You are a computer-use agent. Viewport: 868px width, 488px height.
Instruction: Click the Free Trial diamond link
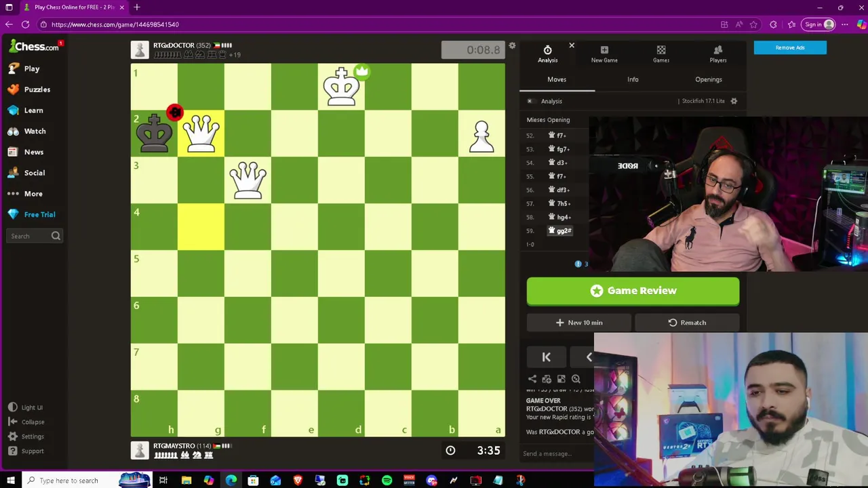(31, 215)
